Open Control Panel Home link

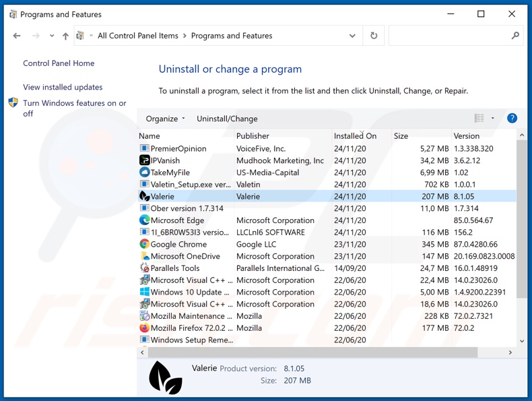click(x=59, y=63)
